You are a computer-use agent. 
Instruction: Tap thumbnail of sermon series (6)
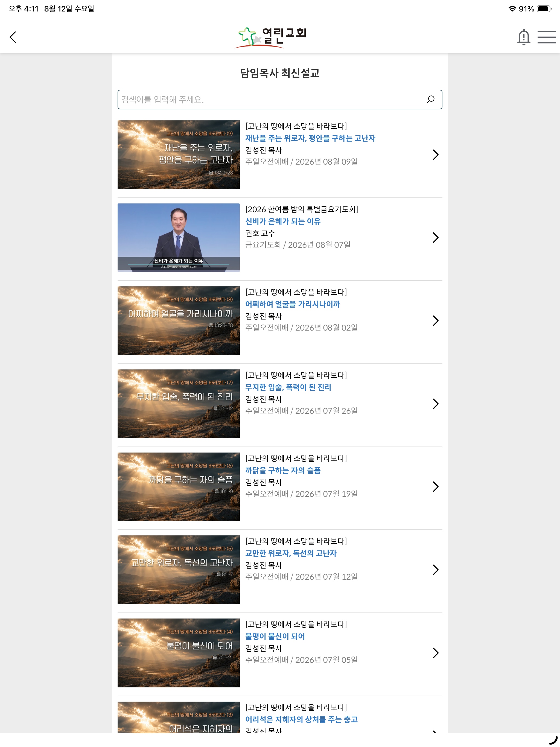(178, 487)
